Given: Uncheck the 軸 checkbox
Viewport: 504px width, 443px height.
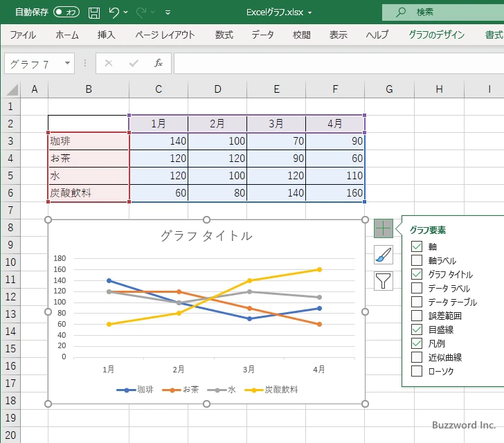Looking at the screenshot, I should coord(417,246).
